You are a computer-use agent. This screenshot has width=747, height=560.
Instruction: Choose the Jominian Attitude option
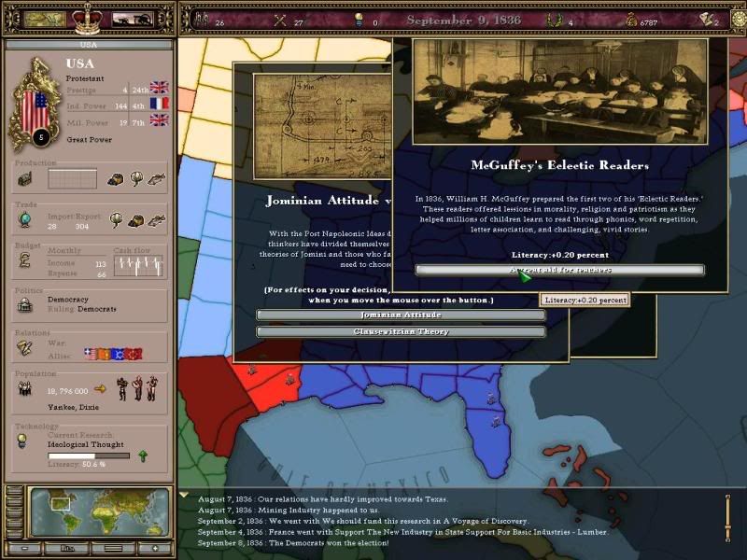tap(401, 315)
